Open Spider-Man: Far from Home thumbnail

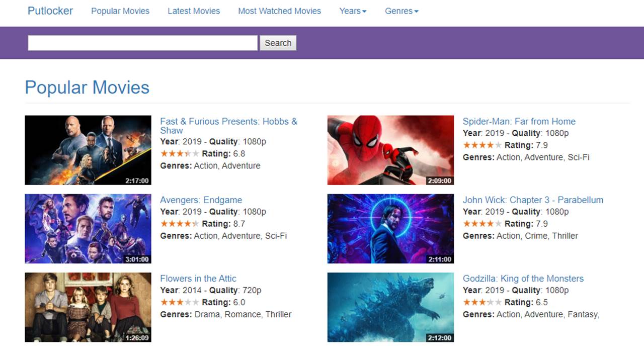click(x=390, y=150)
